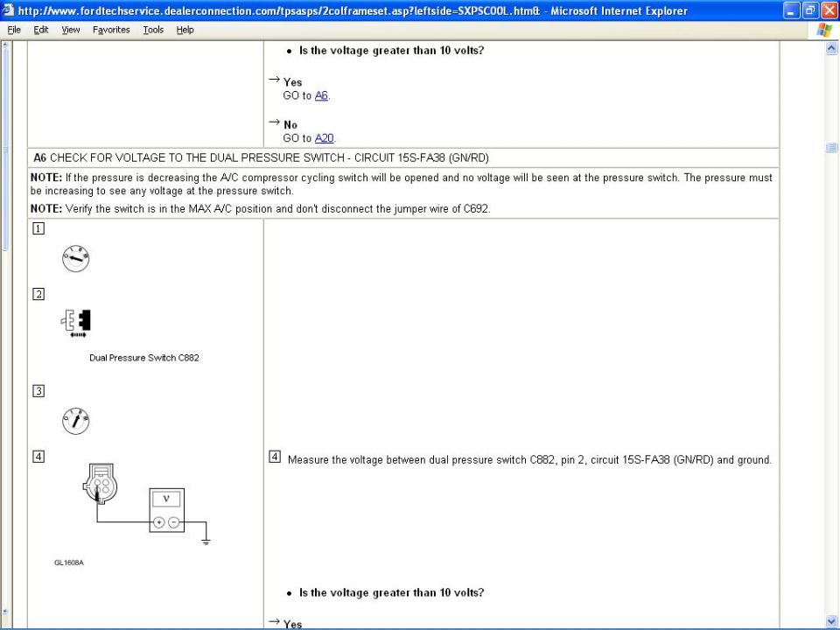Open the Edit menu
Viewport: 840px width, 630px height.
point(41,30)
